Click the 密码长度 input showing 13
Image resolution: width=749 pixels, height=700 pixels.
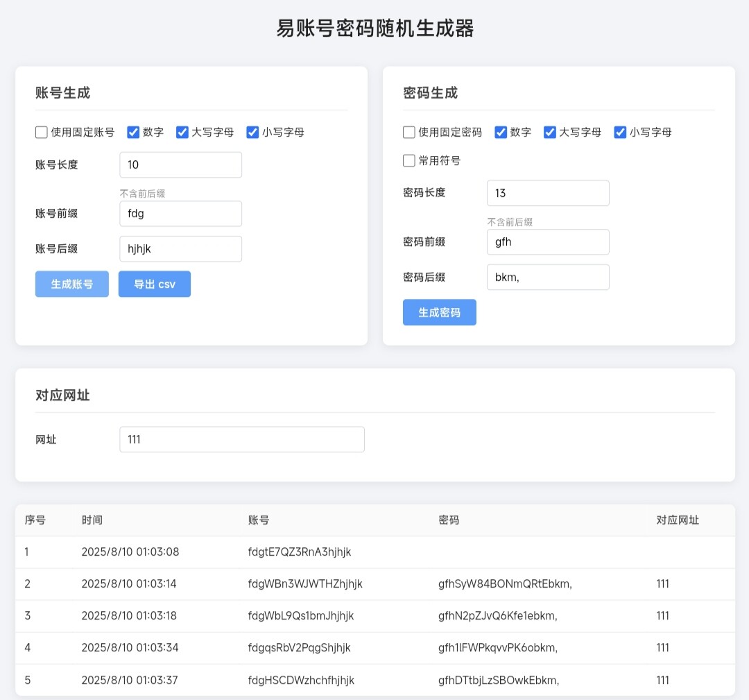(548, 193)
